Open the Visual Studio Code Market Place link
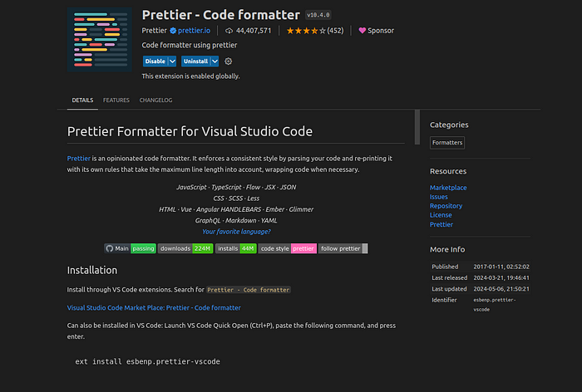582x392 pixels. click(x=154, y=308)
